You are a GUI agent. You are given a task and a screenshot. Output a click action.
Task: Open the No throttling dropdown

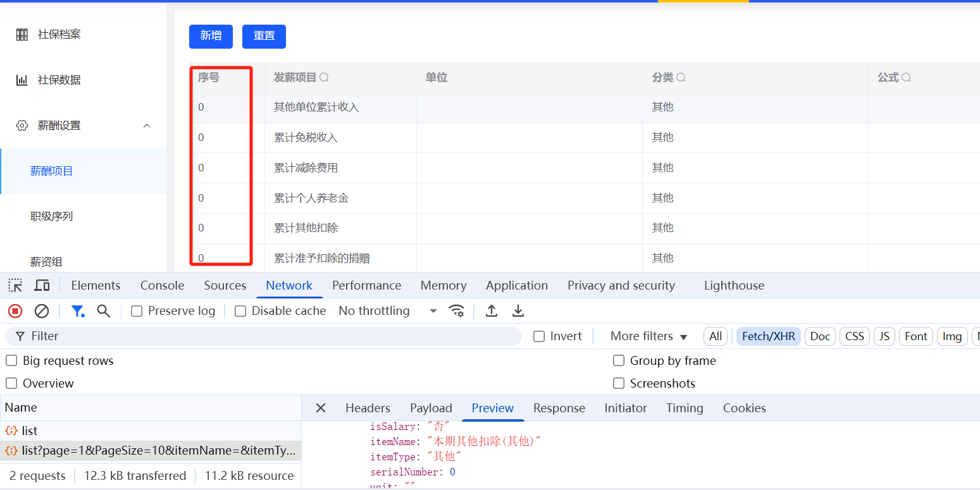click(388, 310)
